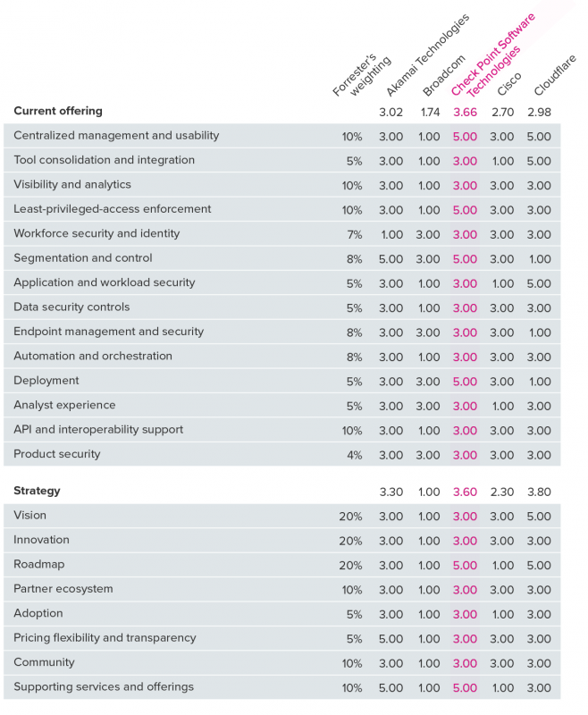Select the Deployment row label

pyautogui.click(x=46, y=381)
